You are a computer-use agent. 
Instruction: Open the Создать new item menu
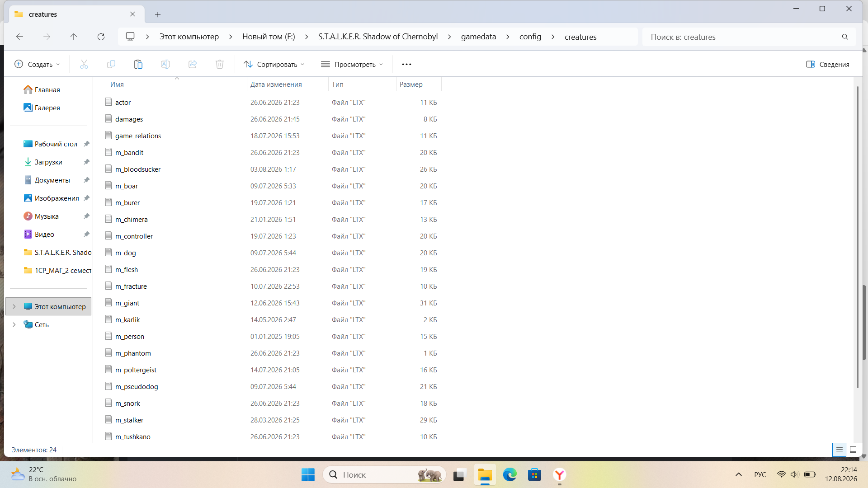coord(37,64)
